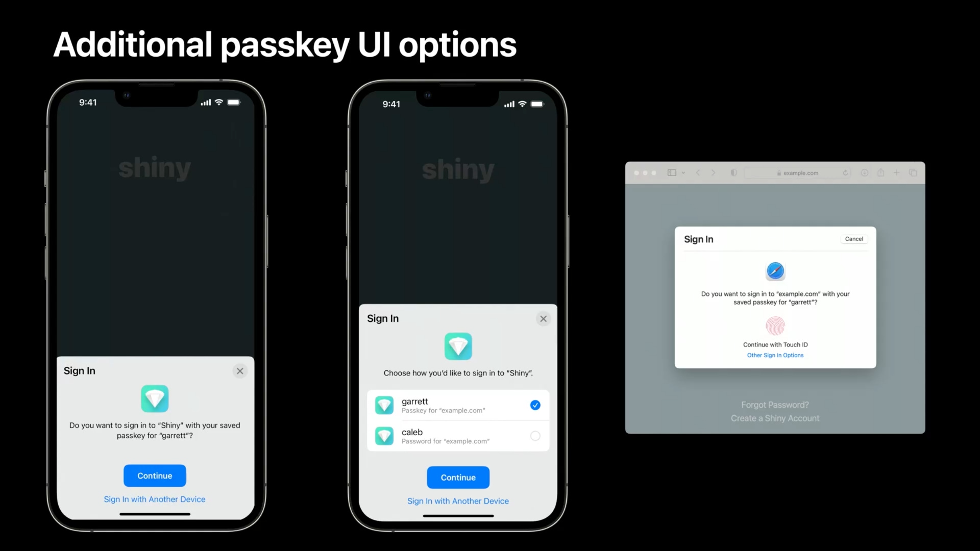
Task: Toggle the Sign In close button (left phone)
Action: tap(240, 371)
